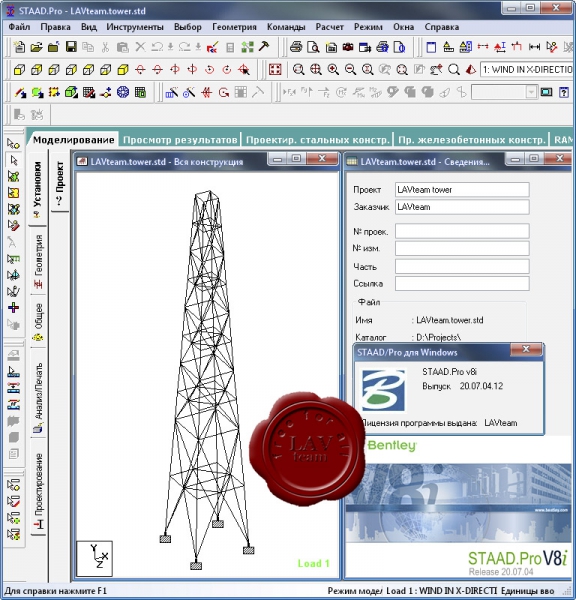Viewport: 576px width, 600px height.
Task: Click the Load 1 label in view
Action: tap(313, 563)
